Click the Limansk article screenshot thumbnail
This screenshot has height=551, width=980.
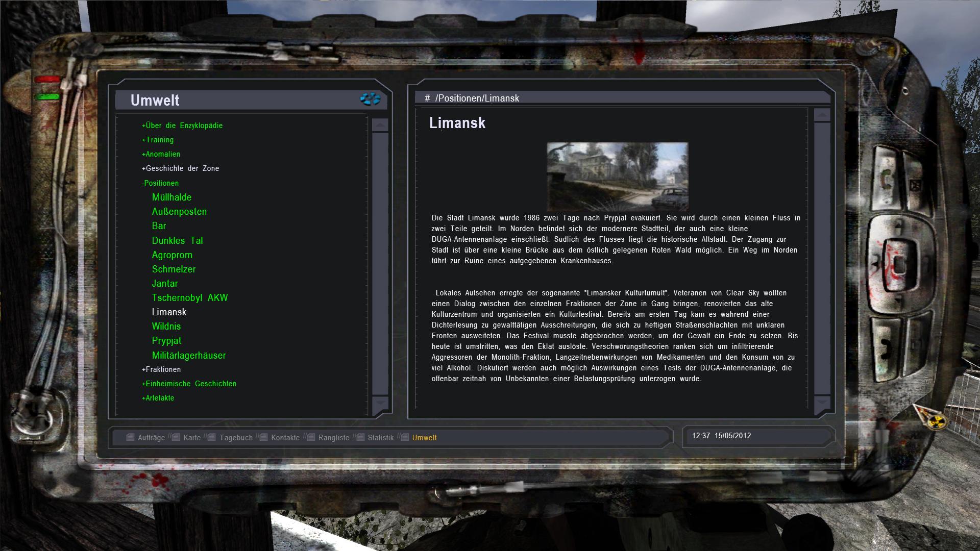(617, 177)
